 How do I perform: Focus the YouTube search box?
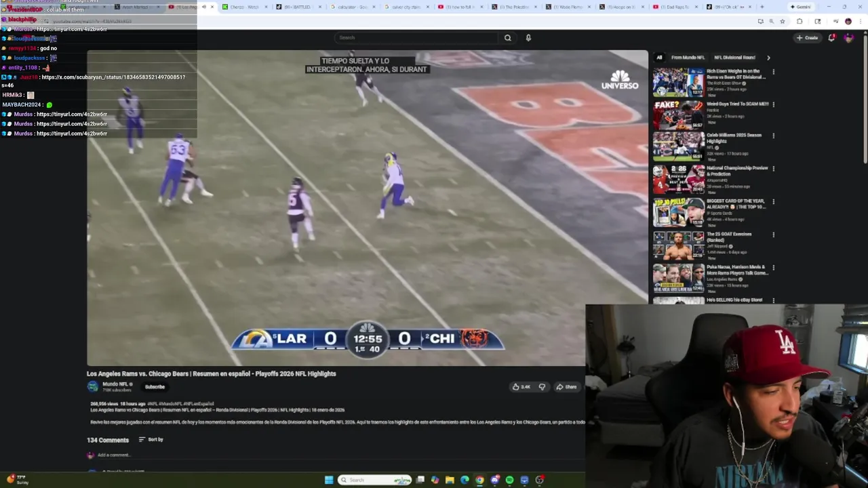417,38
